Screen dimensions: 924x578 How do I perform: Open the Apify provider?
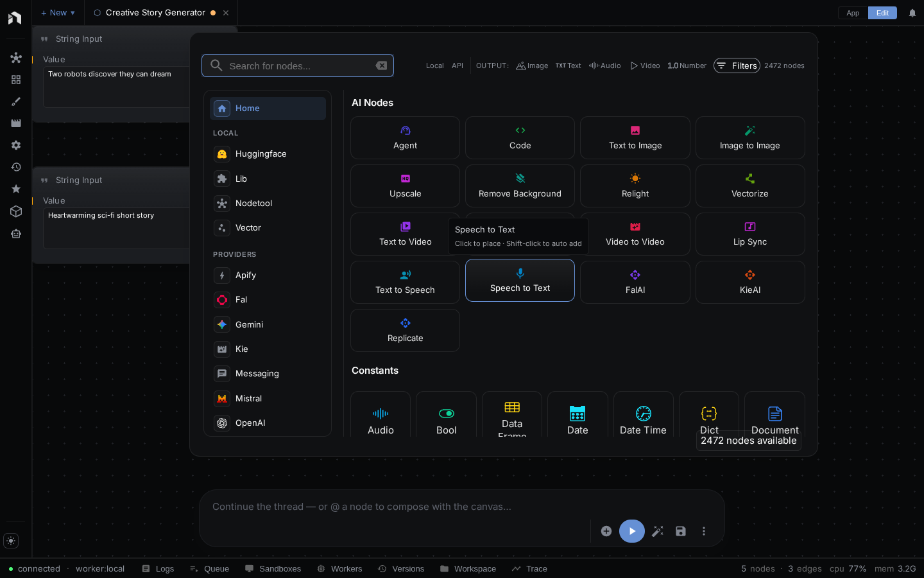click(268, 275)
